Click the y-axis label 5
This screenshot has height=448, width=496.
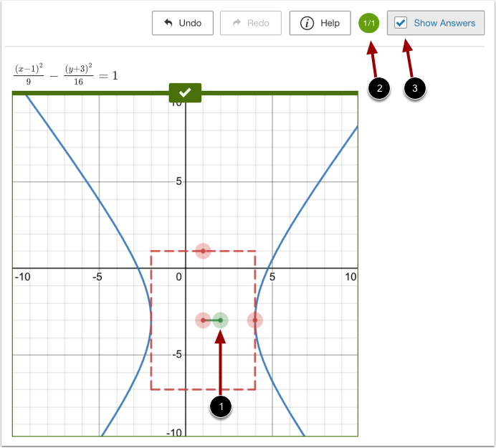coord(178,181)
